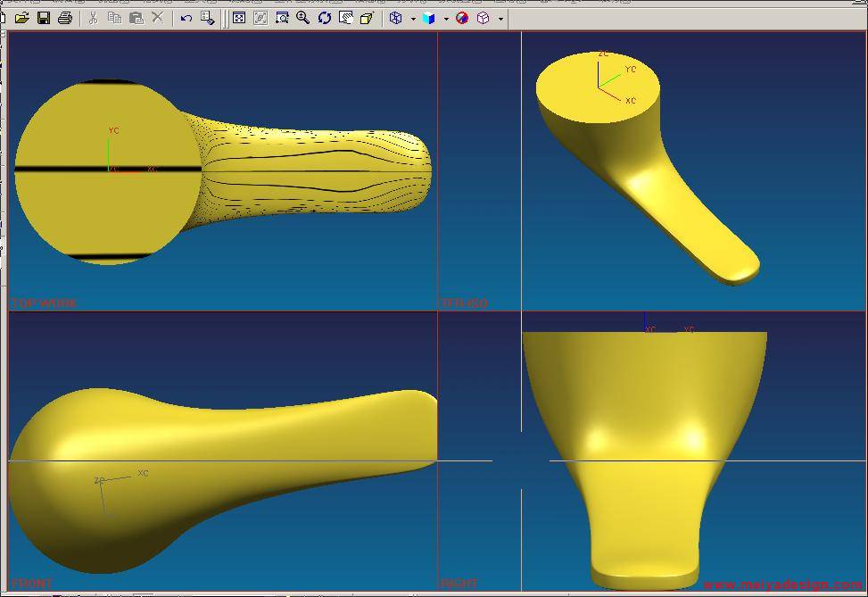The height and width of the screenshot is (597, 868).
Task: Click the wireframe cube display icon
Action: (x=396, y=18)
